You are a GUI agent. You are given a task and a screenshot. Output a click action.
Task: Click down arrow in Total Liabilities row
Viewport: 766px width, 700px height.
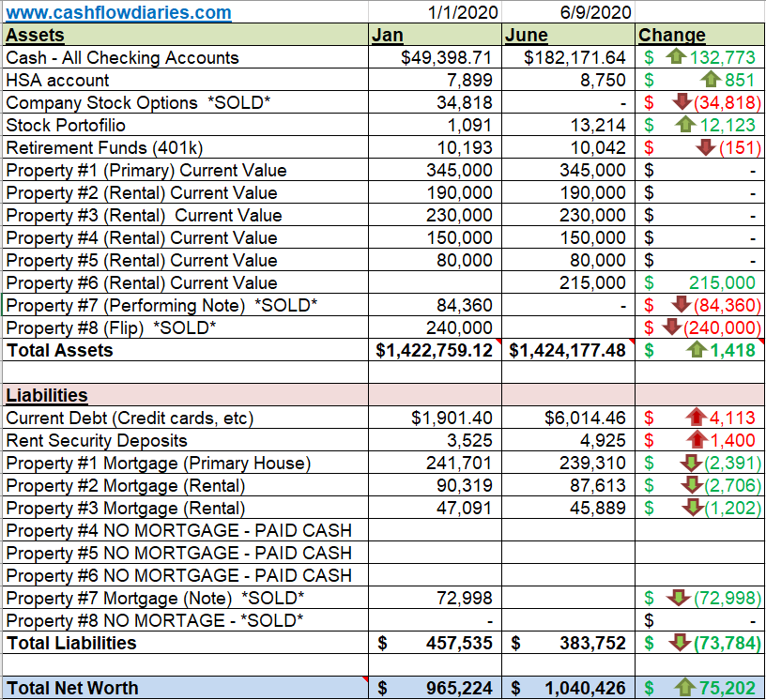click(x=680, y=642)
